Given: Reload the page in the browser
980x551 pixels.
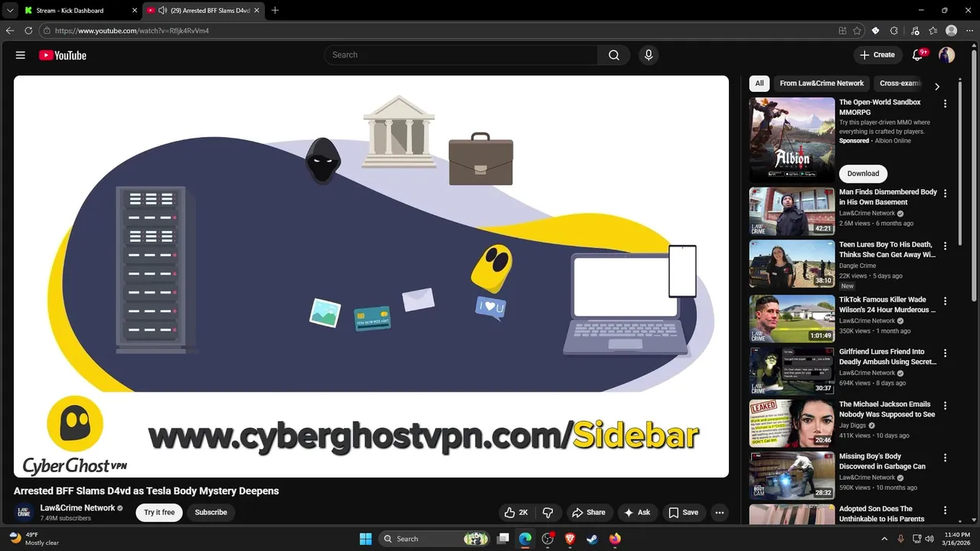Looking at the screenshot, I should [28, 31].
